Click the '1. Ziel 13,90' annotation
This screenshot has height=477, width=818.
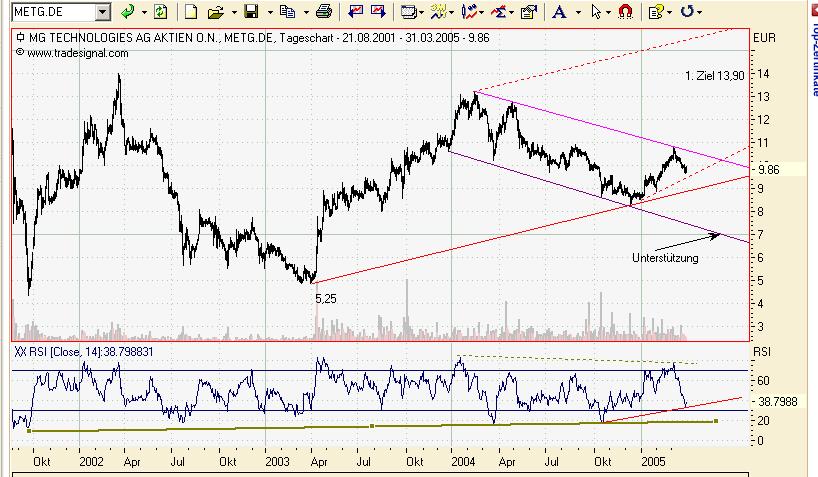pyautogui.click(x=715, y=76)
